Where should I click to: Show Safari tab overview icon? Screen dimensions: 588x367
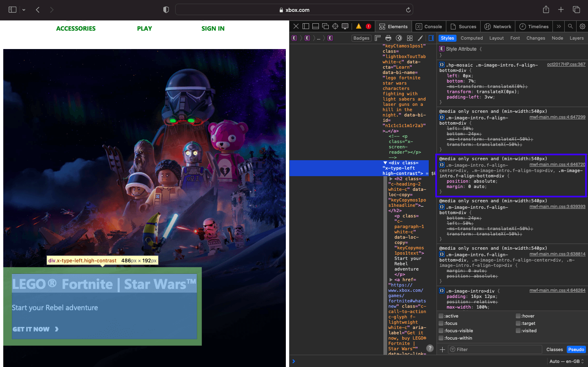[577, 10]
